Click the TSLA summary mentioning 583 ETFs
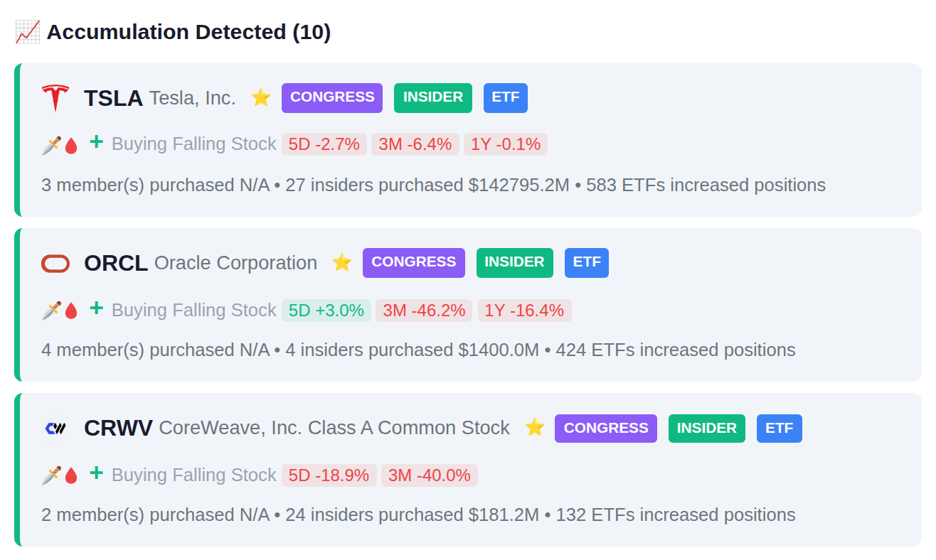 click(433, 185)
